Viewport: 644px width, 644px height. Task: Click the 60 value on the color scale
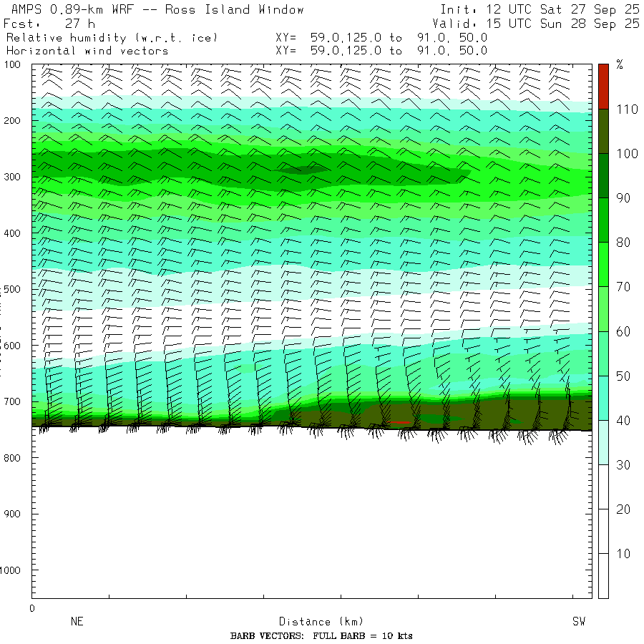click(623, 331)
